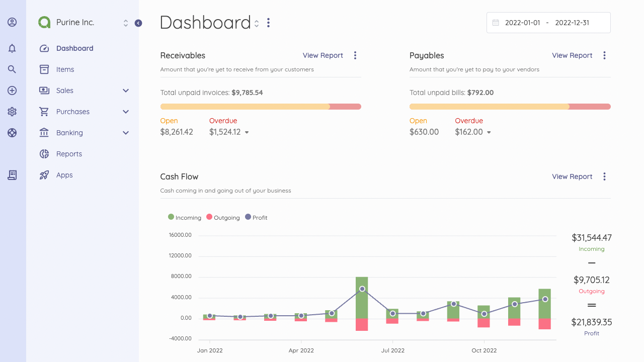This screenshot has height=362, width=644.
Task: Open the settings gear icon
Action: [x=12, y=112]
